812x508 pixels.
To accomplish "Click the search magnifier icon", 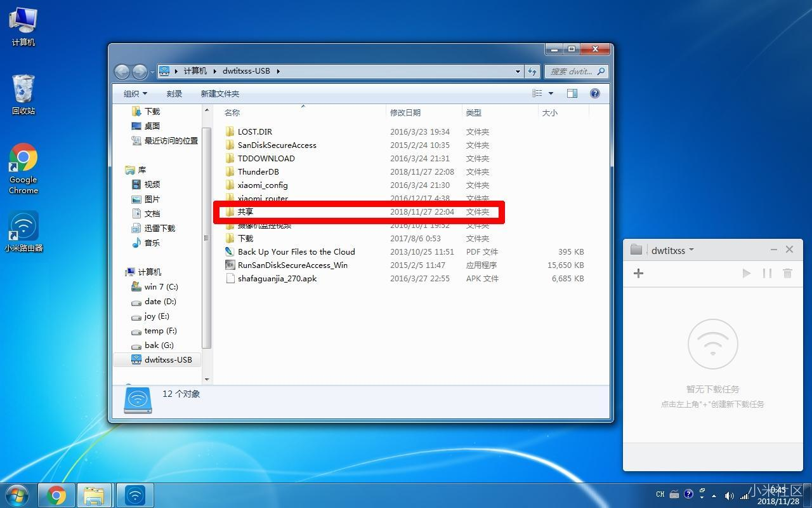I will click(601, 71).
